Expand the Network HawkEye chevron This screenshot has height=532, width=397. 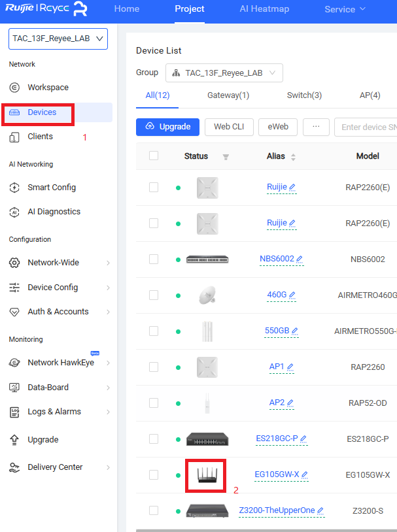[108, 363]
